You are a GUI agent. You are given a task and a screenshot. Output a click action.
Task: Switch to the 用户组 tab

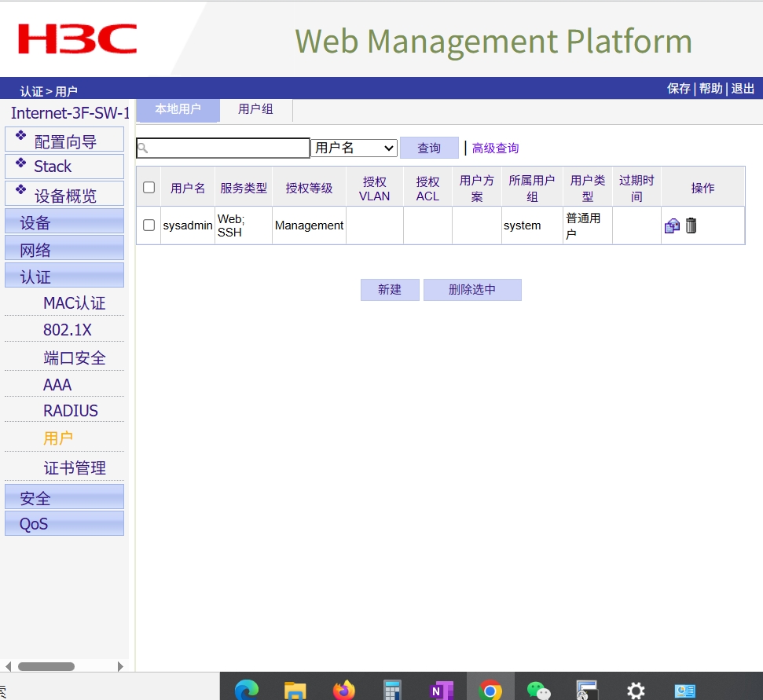(x=255, y=109)
